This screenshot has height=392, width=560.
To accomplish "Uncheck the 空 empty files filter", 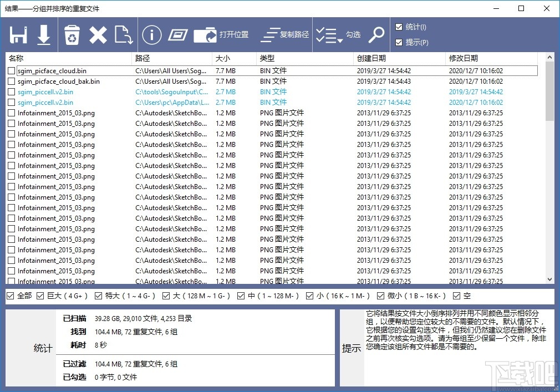I will [x=457, y=296].
